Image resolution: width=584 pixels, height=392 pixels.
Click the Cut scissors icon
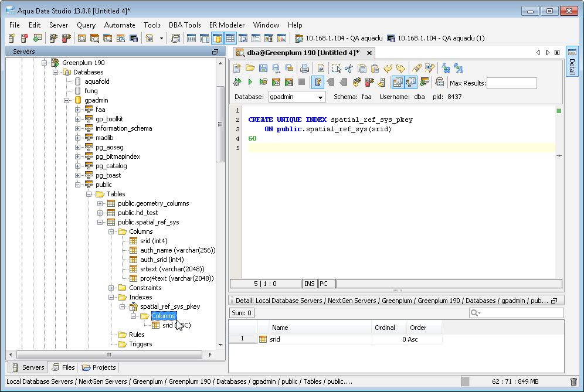tap(349, 68)
